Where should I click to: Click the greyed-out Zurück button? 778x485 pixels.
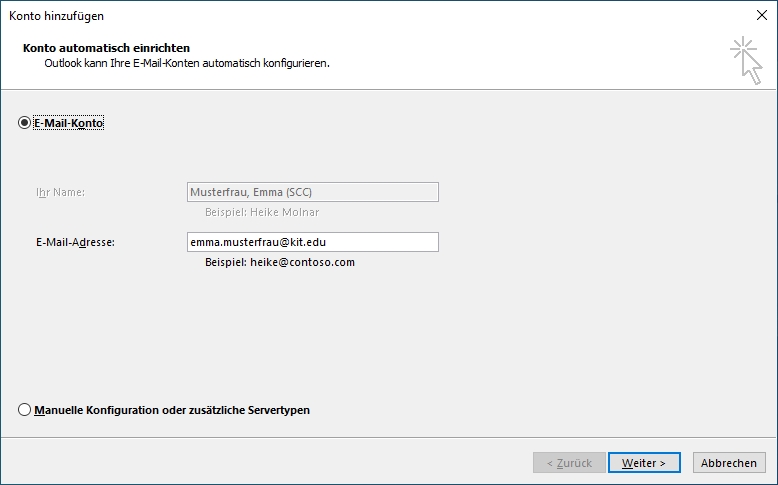[x=568, y=463]
